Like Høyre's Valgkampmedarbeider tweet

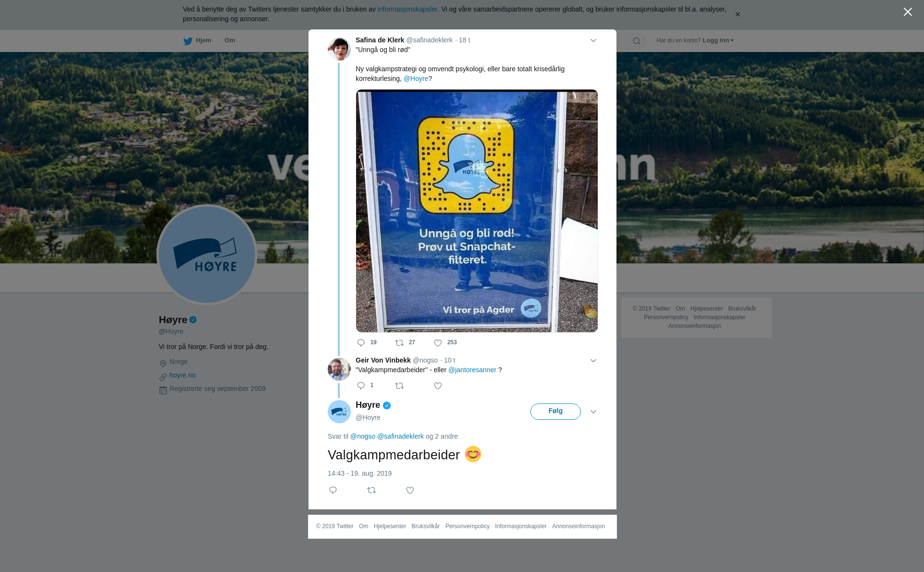coord(410,490)
